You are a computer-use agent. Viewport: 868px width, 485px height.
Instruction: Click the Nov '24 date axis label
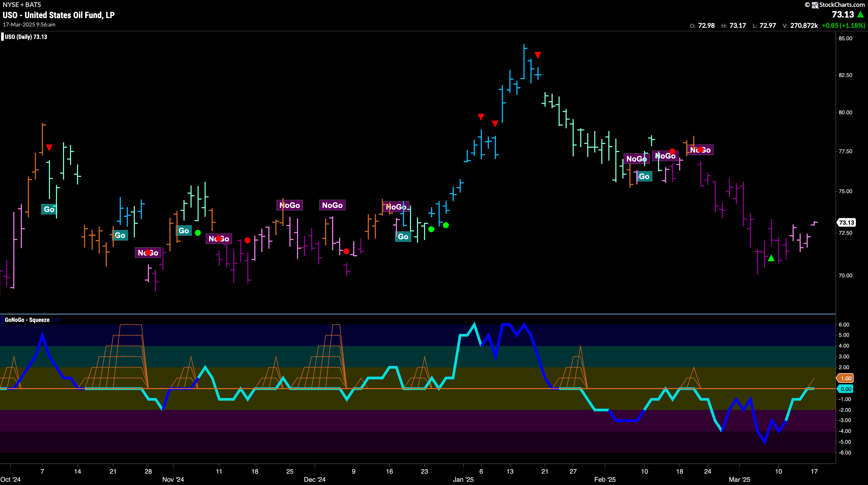[x=173, y=480]
